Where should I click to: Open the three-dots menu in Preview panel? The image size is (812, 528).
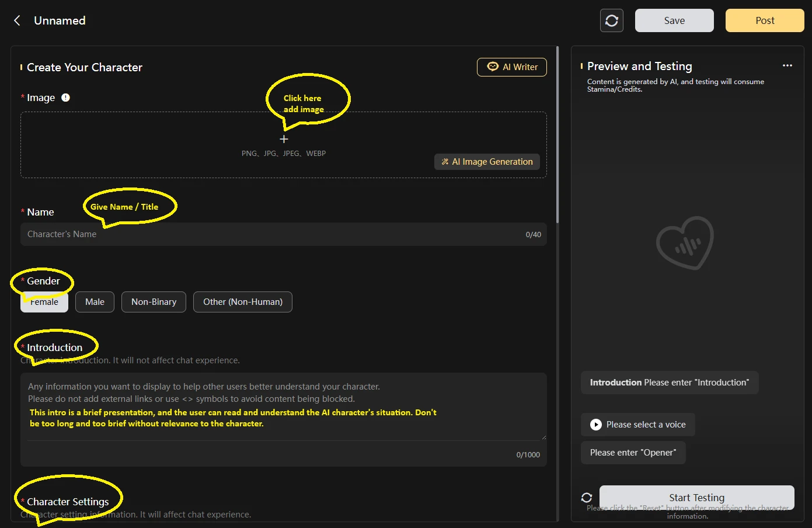pos(787,65)
